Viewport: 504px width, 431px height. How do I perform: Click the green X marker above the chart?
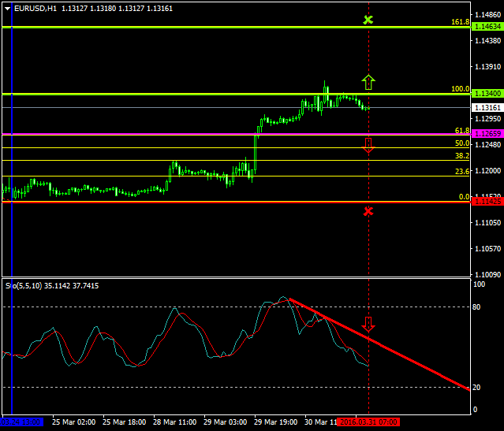pyautogui.click(x=368, y=19)
